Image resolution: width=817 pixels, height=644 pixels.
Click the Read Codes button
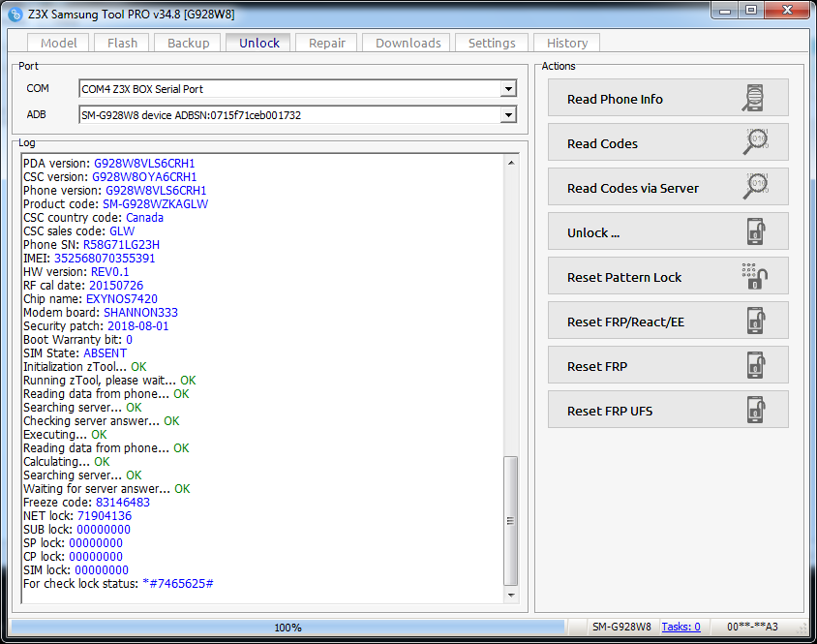[668, 142]
